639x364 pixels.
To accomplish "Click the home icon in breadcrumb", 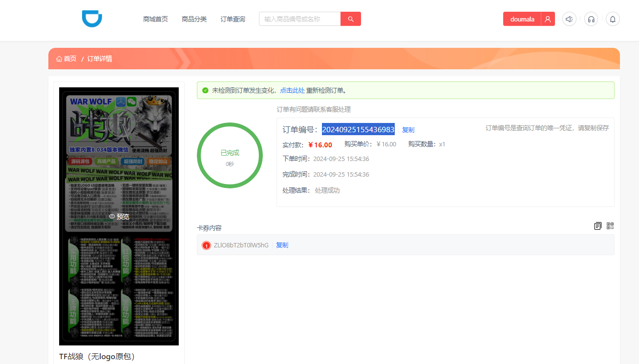I will [x=59, y=59].
